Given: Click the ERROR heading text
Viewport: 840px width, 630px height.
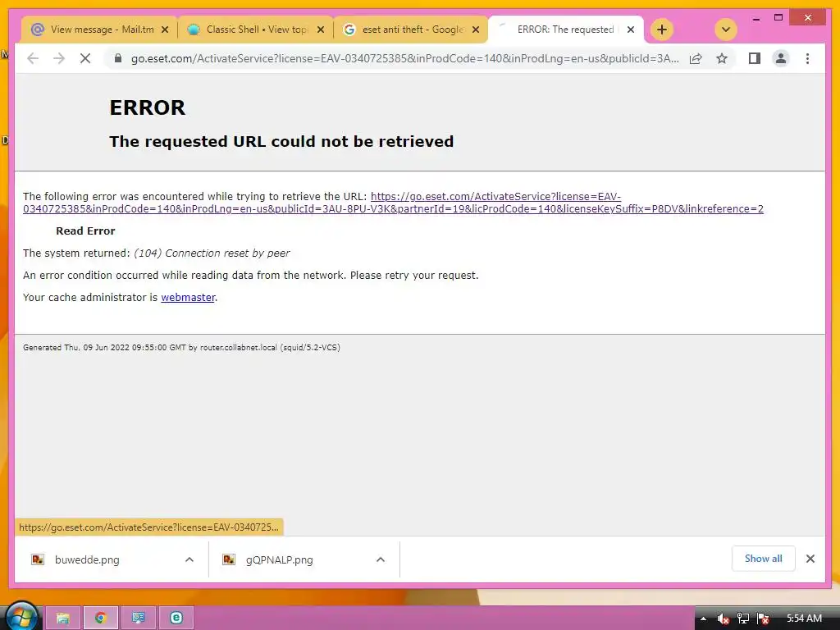Looking at the screenshot, I should [148, 107].
